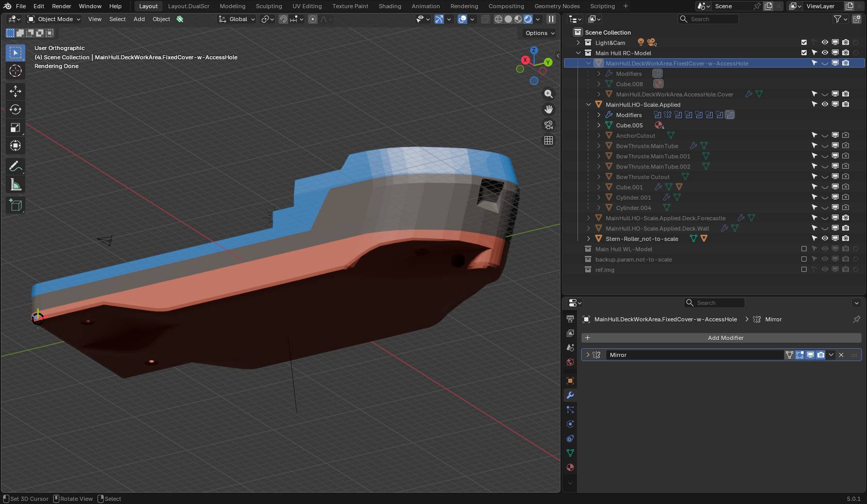Select the Rotate tool
The height and width of the screenshot is (504, 867).
point(15,109)
